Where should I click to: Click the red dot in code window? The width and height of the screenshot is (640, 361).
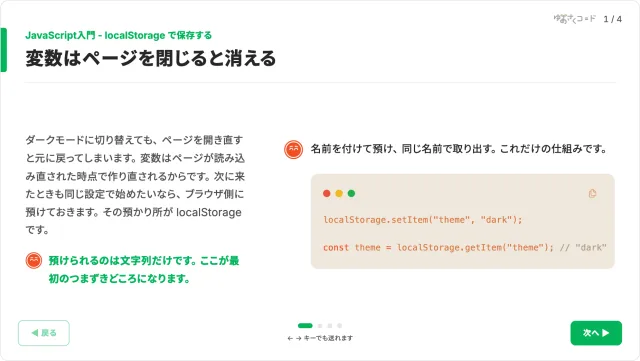pos(327,193)
